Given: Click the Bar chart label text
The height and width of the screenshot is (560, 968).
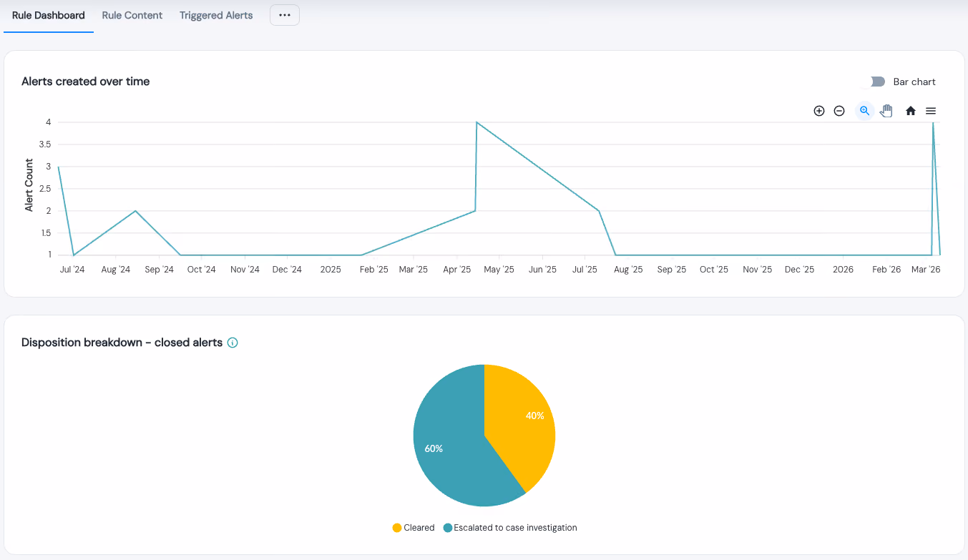Looking at the screenshot, I should click(914, 82).
